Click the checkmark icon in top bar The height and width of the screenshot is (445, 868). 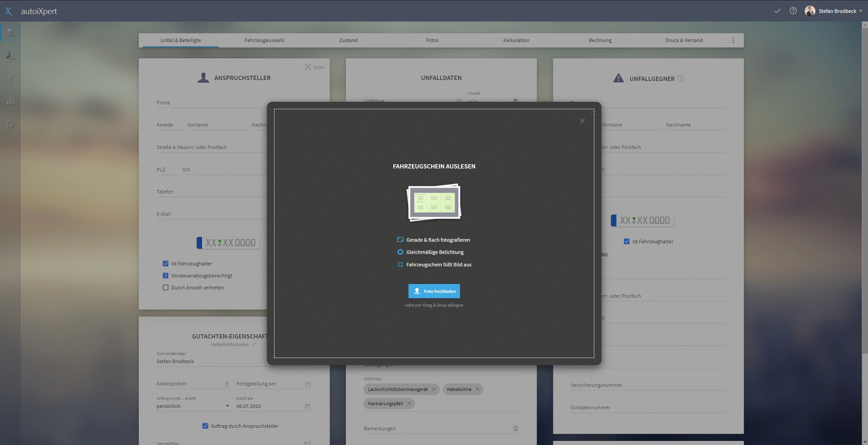coord(778,11)
